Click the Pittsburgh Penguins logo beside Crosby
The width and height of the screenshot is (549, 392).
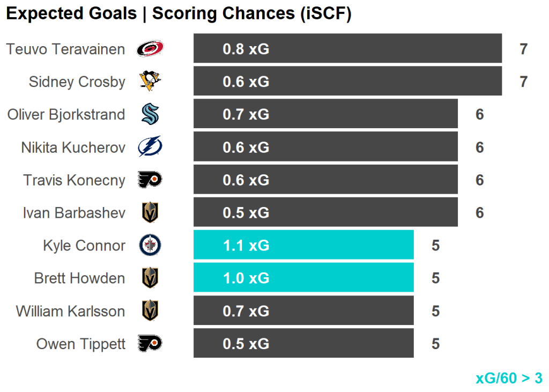coord(150,82)
